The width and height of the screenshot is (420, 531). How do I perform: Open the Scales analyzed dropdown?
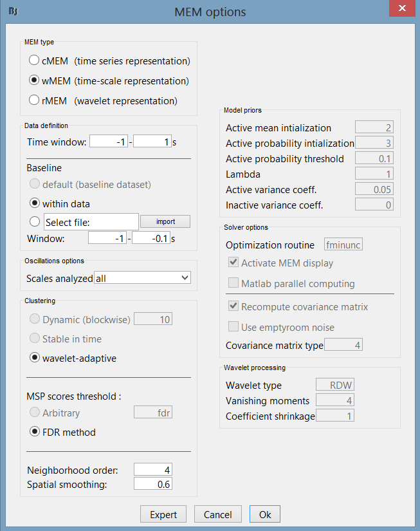tap(143, 278)
